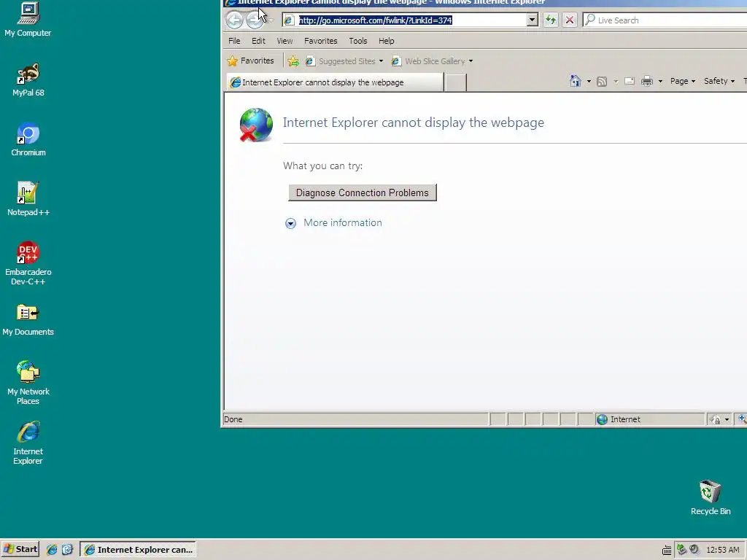Select the Recycle Bin desktop icon
Image resolution: width=747 pixels, height=560 pixels.
tap(711, 497)
